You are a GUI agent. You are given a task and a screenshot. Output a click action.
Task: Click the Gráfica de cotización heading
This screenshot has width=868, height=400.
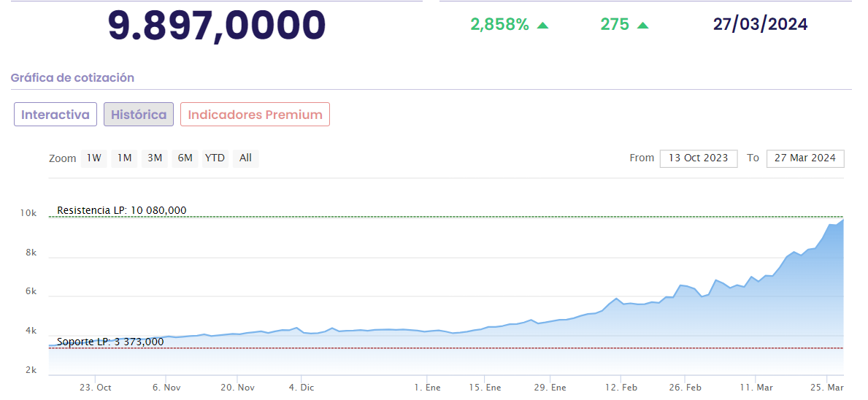tap(72, 77)
